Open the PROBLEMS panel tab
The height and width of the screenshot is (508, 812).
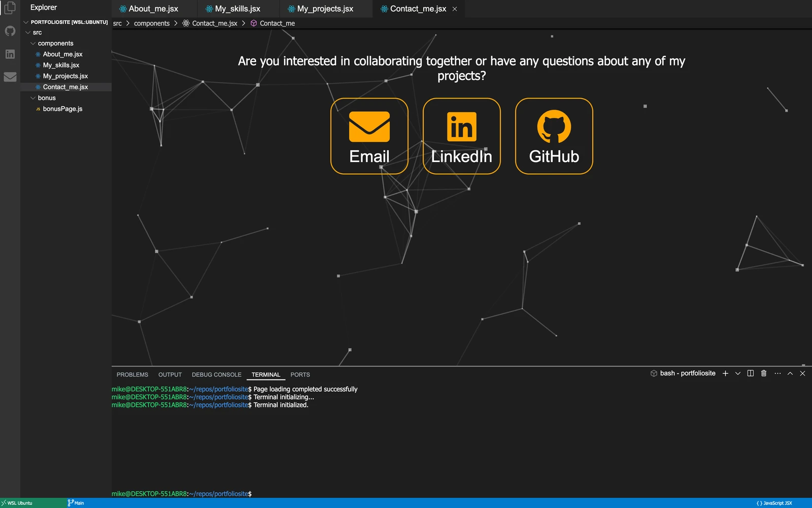[132, 374]
